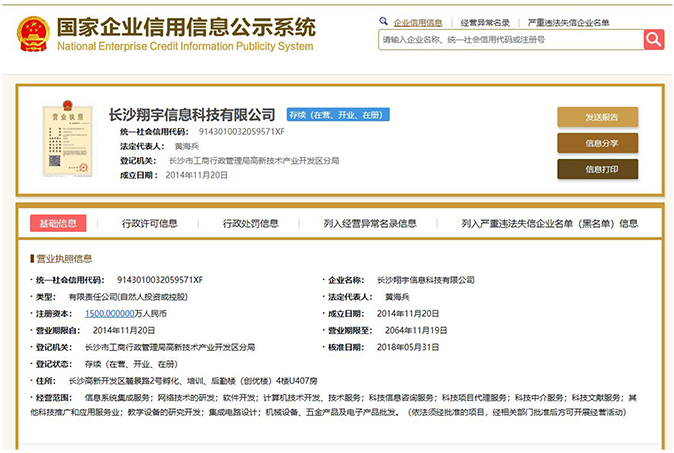Select the 企业信用信息 search category
The height and width of the screenshot is (453, 674).
(418, 23)
